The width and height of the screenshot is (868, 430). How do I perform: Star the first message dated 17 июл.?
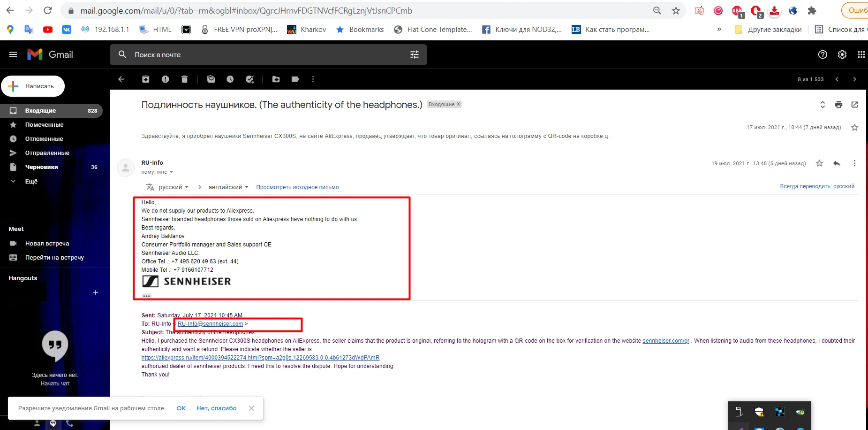pyautogui.click(x=855, y=127)
